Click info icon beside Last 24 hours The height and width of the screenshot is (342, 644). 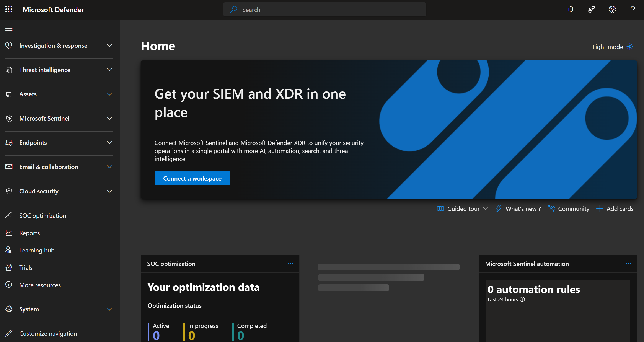pyautogui.click(x=522, y=299)
